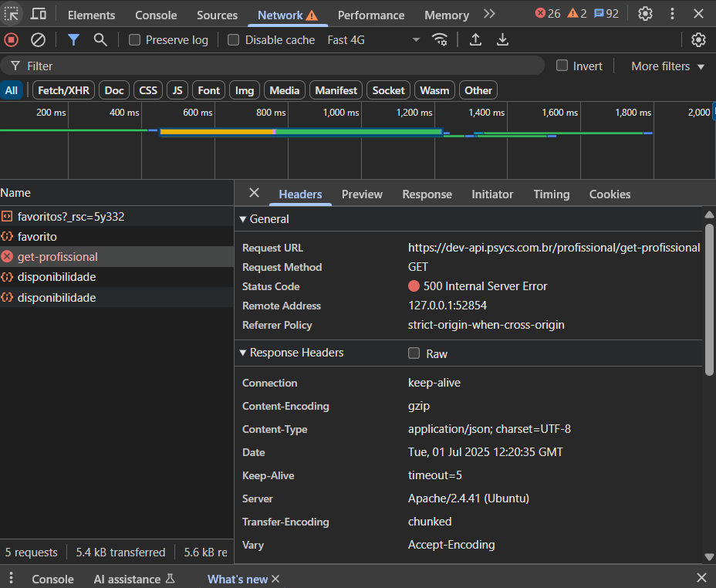Open the network conditions wifi icon
This screenshot has width=716, height=588.
click(440, 40)
